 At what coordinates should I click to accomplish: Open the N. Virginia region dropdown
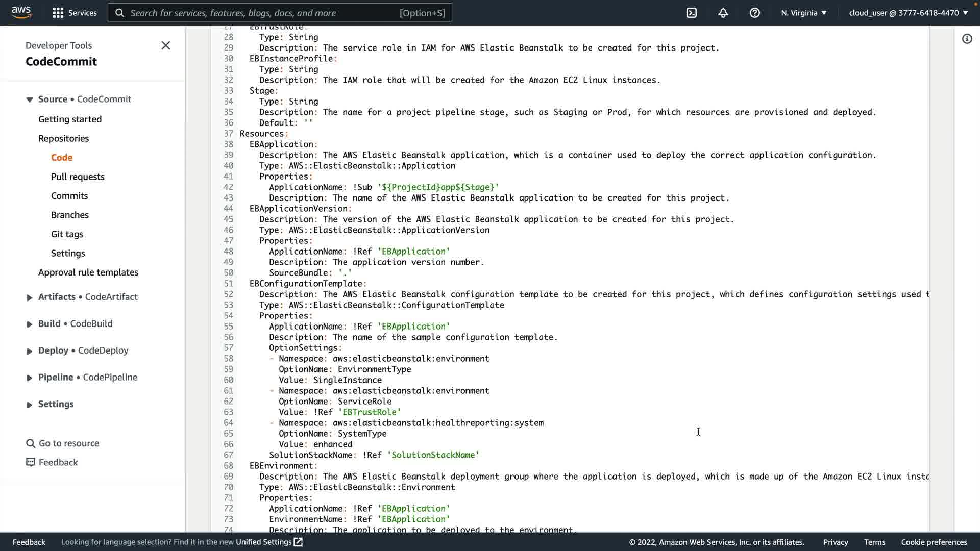tap(803, 13)
